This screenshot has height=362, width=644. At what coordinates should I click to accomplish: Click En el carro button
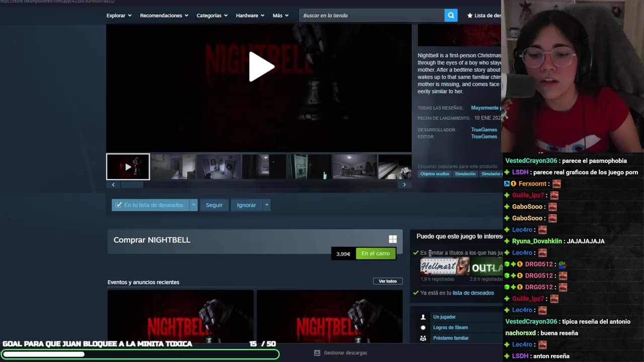tap(375, 253)
